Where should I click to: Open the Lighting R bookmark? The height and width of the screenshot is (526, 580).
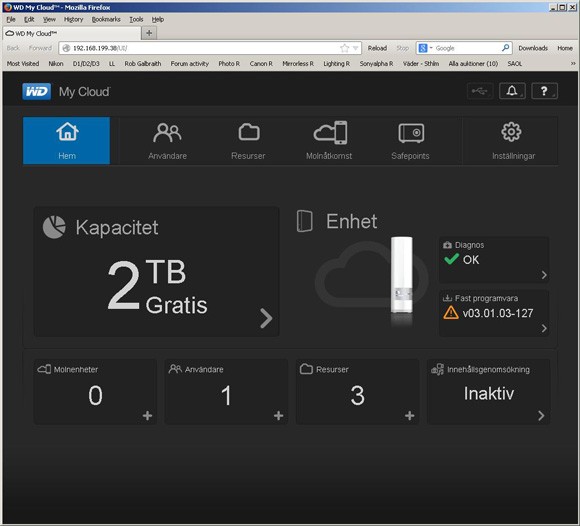tap(337, 64)
